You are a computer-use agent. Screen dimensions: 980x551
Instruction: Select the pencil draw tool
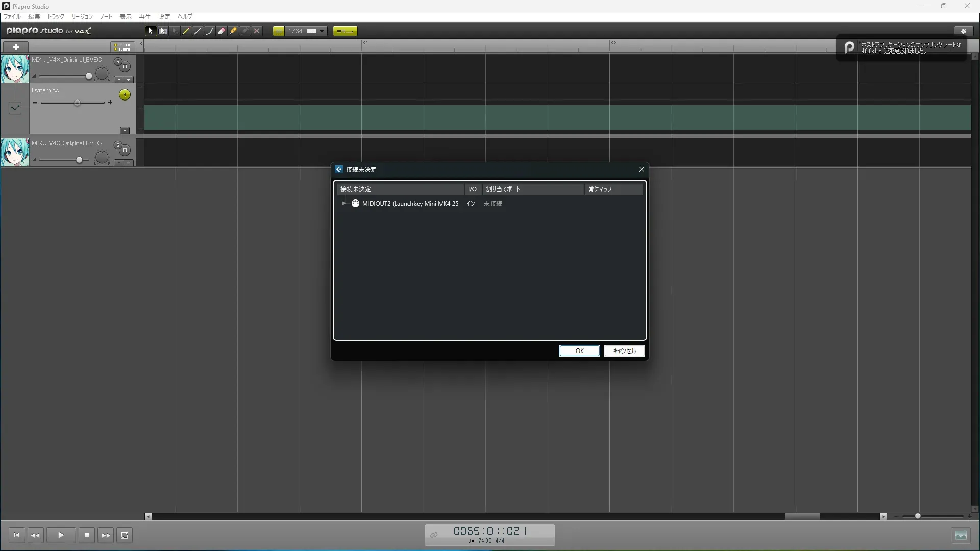[186, 31]
